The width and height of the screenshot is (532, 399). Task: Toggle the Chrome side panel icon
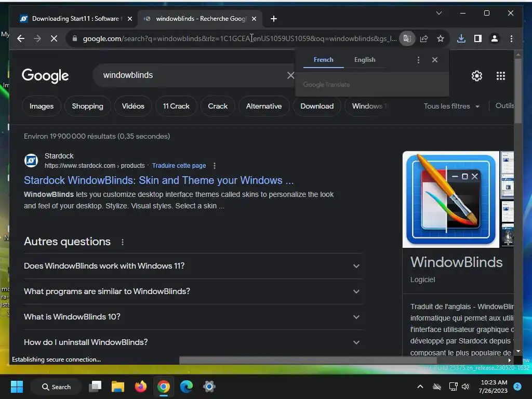click(478, 38)
